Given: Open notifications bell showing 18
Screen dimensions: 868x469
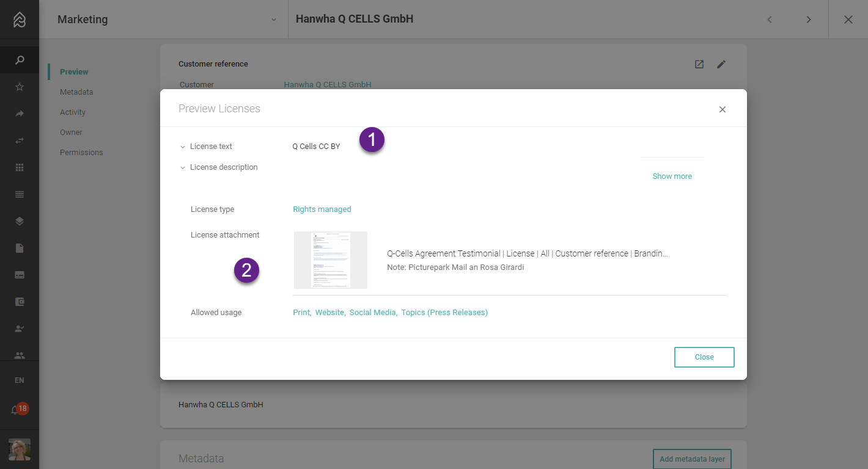Looking at the screenshot, I should [18, 410].
